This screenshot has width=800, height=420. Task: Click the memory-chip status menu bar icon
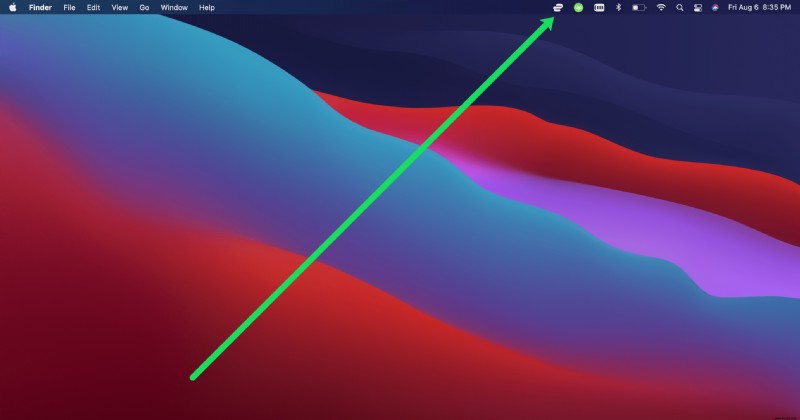[599, 8]
